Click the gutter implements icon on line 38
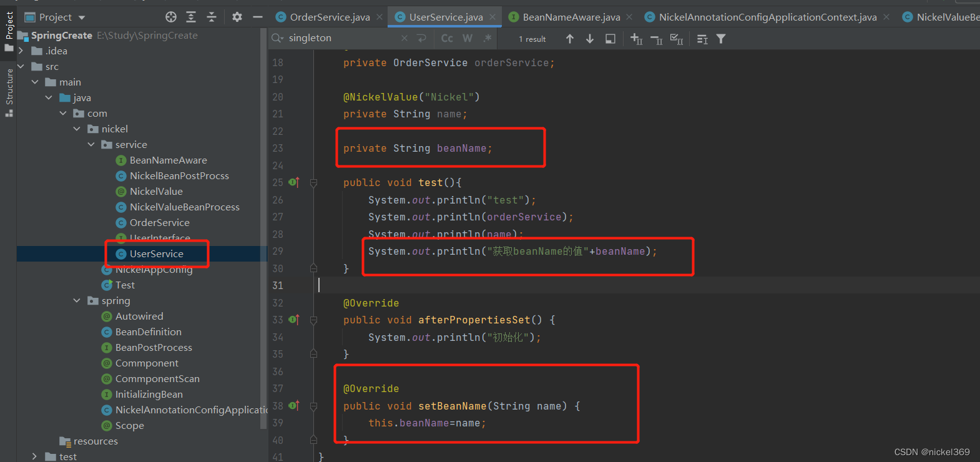 294,406
